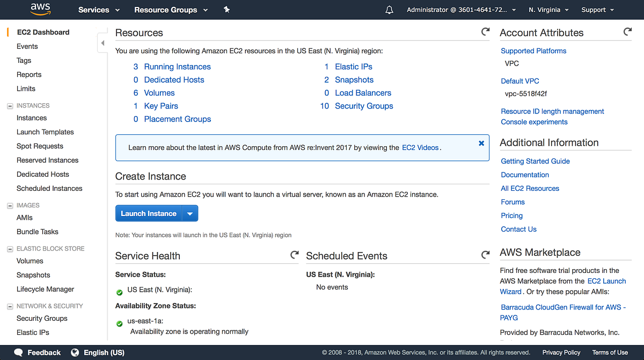This screenshot has width=644, height=360.
Task: Click the AWS logo to go home
Action: (x=40, y=10)
